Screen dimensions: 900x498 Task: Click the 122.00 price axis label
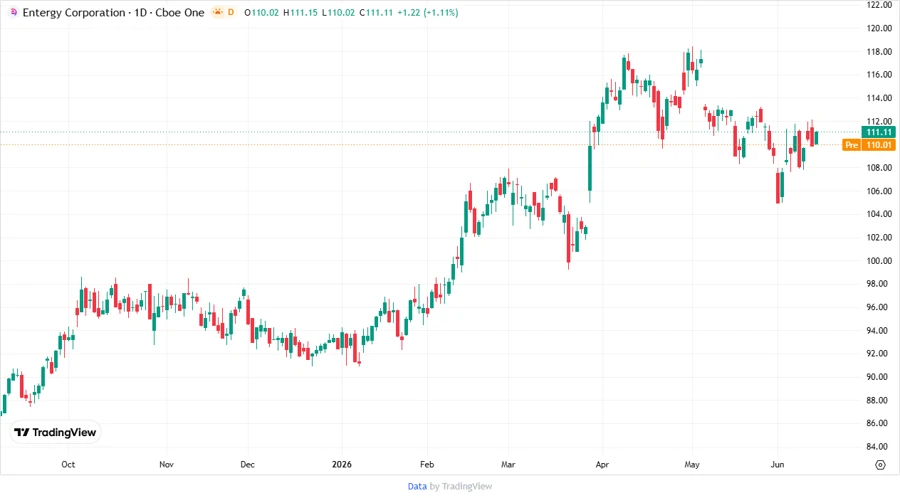point(879,5)
